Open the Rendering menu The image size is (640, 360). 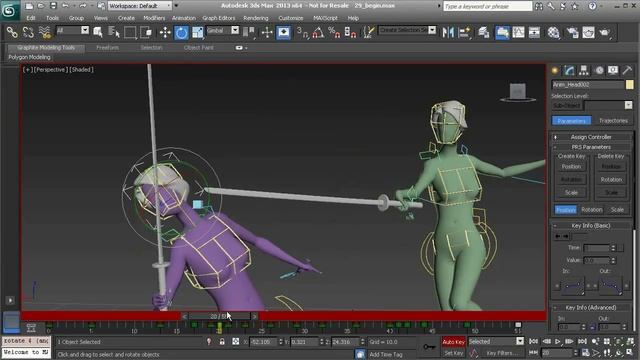[x=256, y=18]
